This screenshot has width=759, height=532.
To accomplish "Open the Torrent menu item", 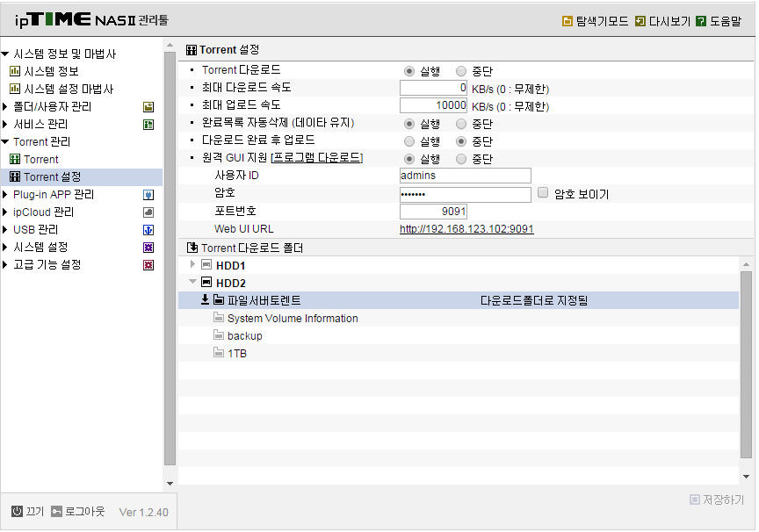I will point(41,160).
